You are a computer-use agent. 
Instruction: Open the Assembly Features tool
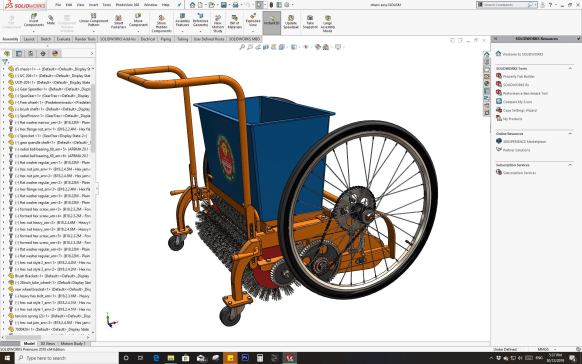(182, 20)
